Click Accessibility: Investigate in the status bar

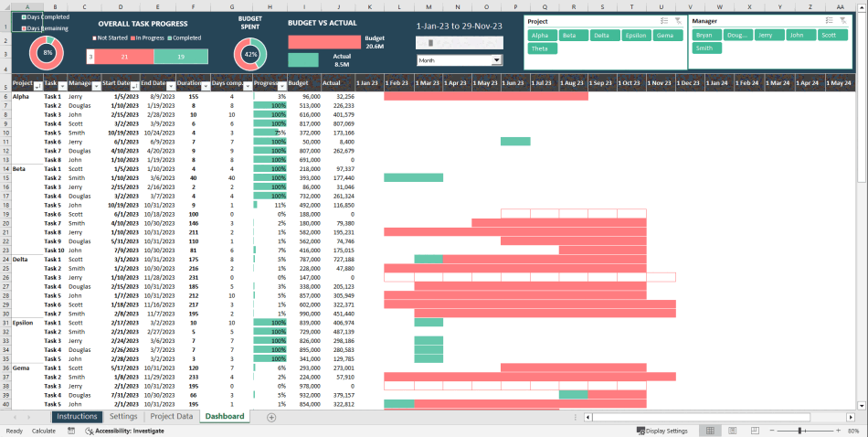(123, 431)
